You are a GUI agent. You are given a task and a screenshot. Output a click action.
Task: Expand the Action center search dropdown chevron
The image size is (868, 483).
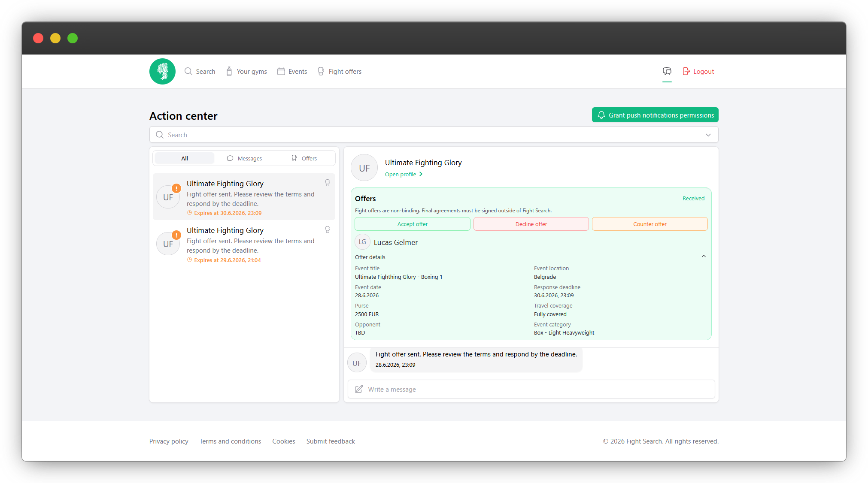coord(708,135)
